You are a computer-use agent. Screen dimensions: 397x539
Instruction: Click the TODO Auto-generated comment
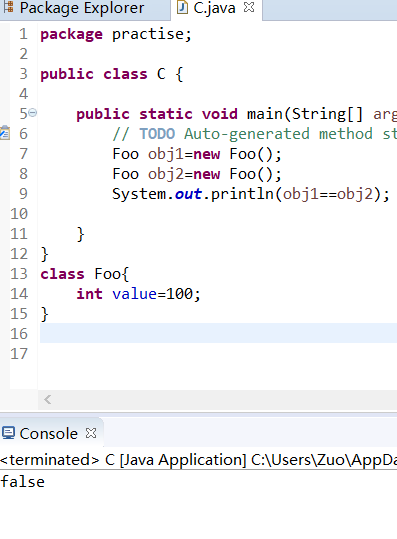pyautogui.click(x=255, y=134)
